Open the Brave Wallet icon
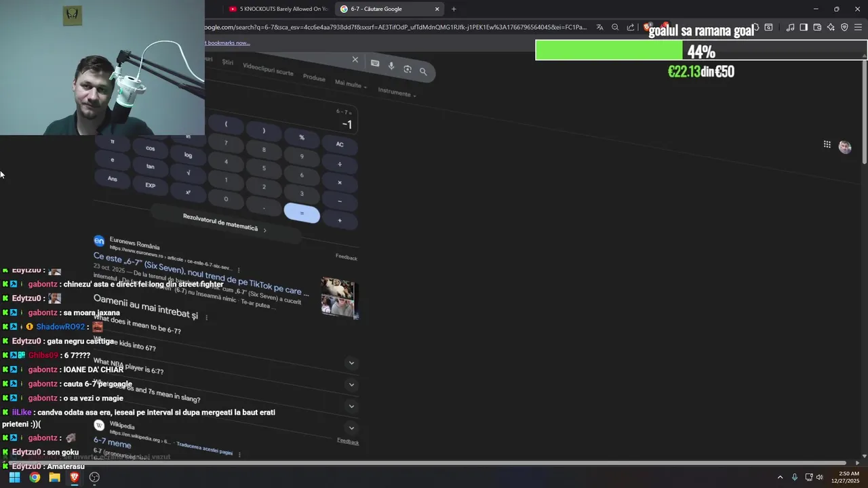868x488 pixels. tap(817, 27)
